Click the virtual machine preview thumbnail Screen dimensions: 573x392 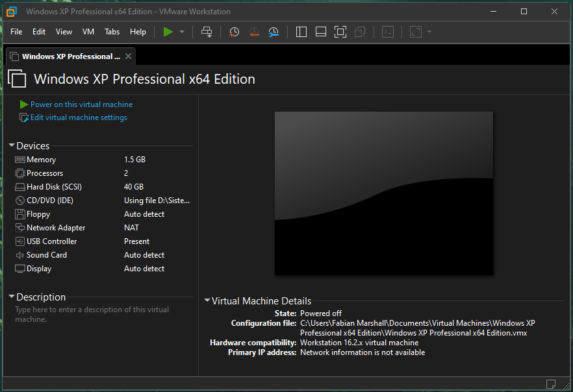pyautogui.click(x=384, y=193)
